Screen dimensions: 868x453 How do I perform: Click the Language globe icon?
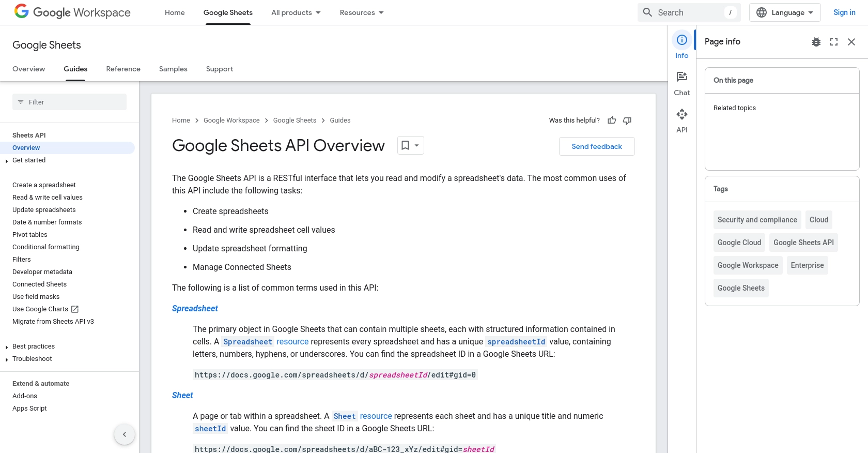point(762,12)
